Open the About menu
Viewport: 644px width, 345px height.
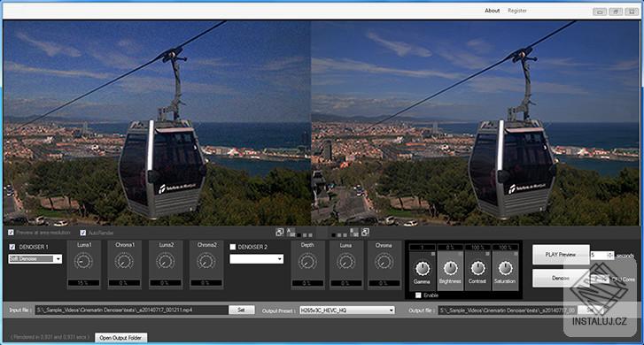(492, 11)
